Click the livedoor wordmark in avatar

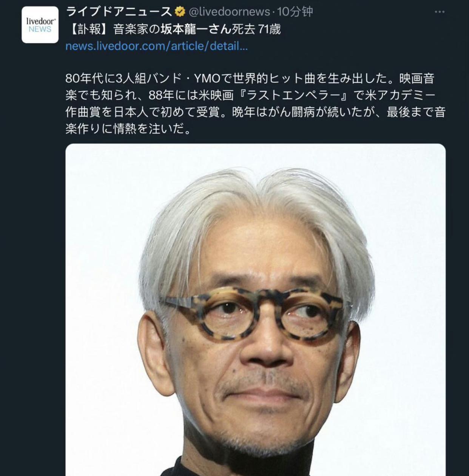click(x=41, y=21)
